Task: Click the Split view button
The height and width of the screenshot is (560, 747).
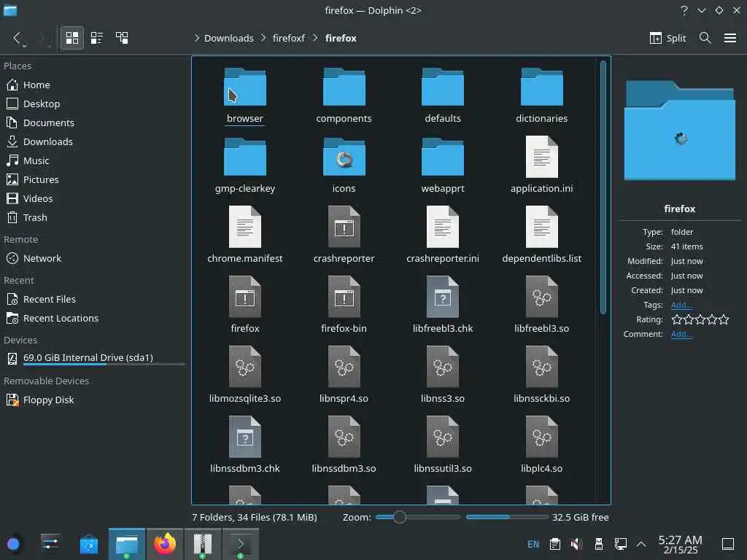Action: tap(667, 38)
